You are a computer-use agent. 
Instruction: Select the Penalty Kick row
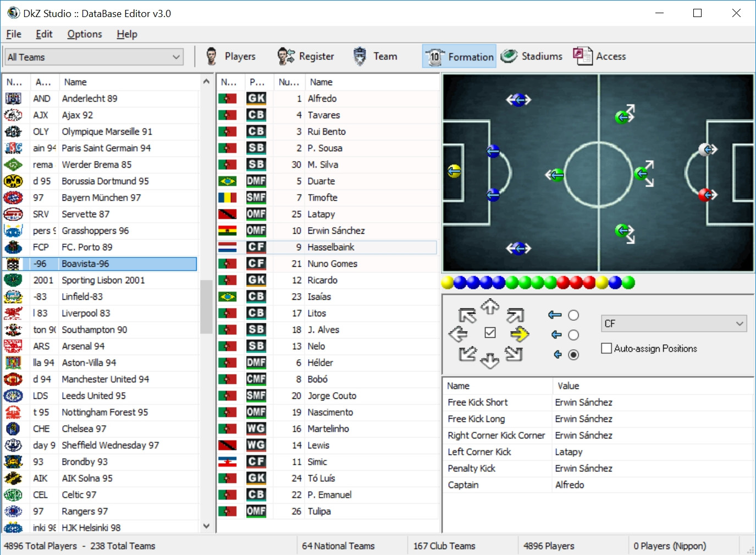tap(598, 468)
